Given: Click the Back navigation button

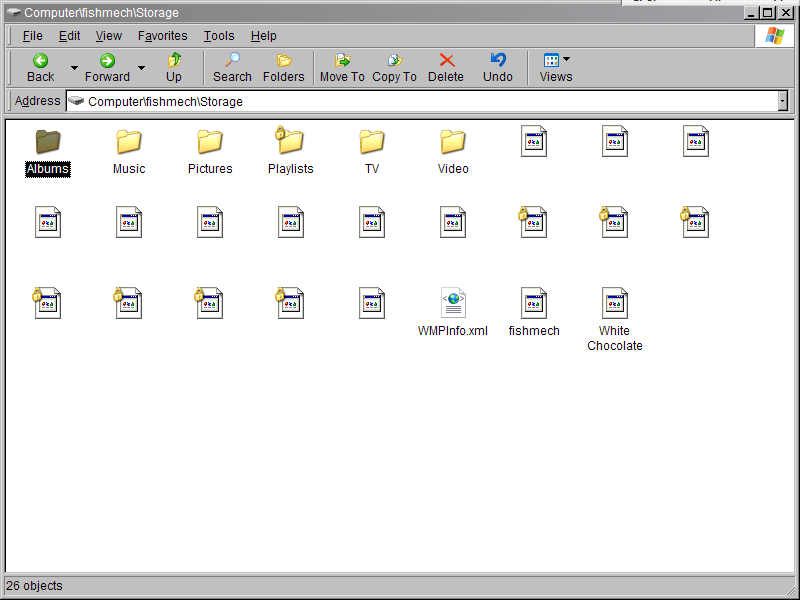Looking at the screenshot, I should click(x=40, y=68).
